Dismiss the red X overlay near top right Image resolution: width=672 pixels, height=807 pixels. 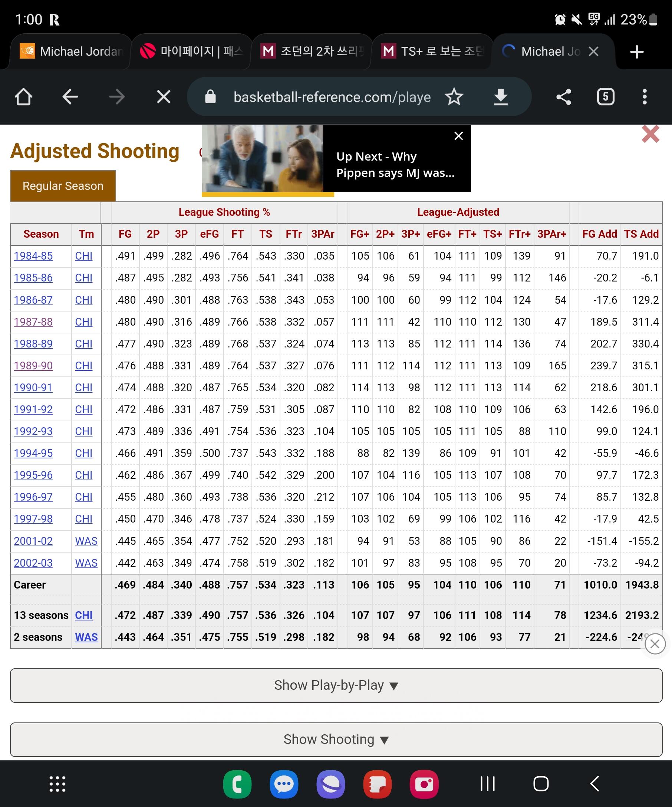(x=650, y=134)
